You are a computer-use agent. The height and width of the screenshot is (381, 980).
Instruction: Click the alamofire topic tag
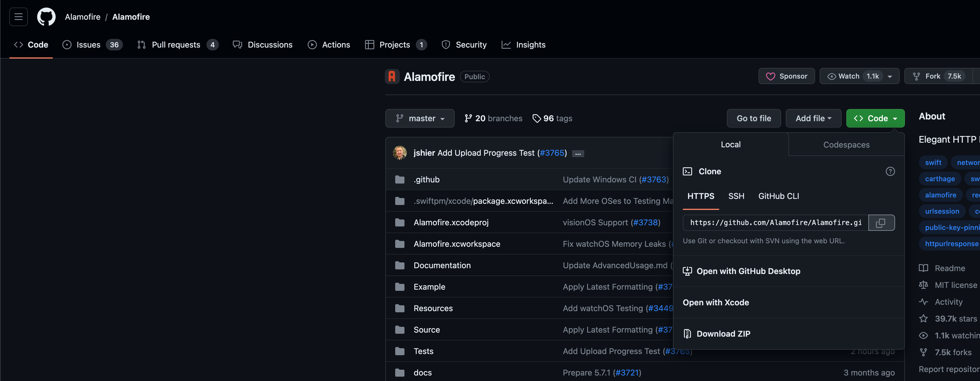click(x=941, y=195)
